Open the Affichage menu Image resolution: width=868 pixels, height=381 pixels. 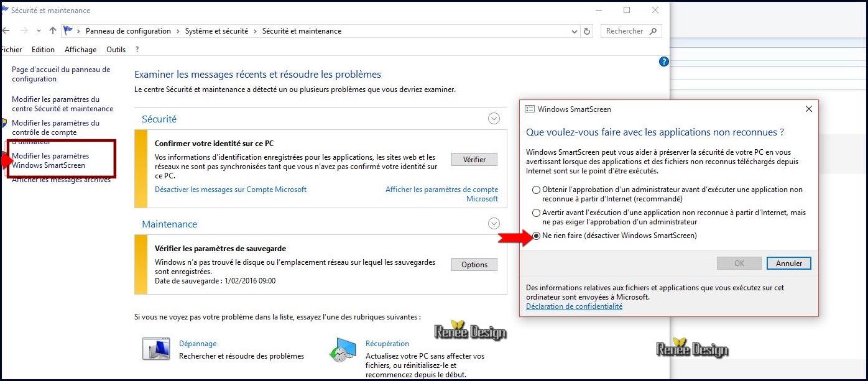point(80,50)
